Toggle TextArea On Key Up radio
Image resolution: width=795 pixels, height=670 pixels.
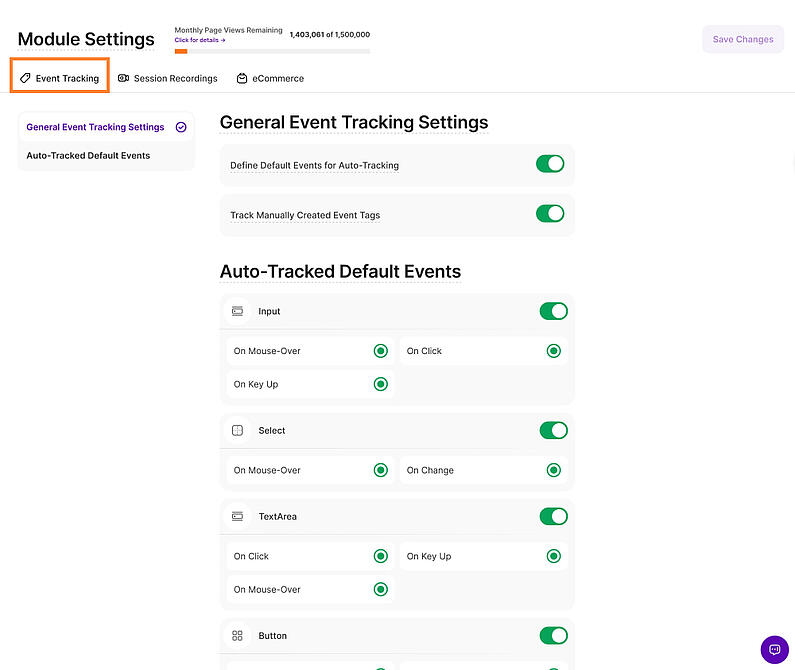[554, 556]
